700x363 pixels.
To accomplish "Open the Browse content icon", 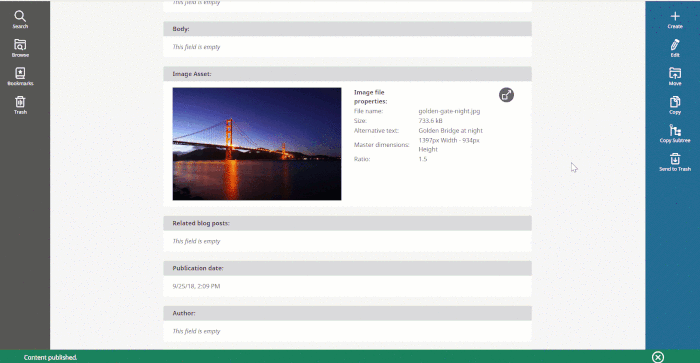I will (x=20, y=48).
